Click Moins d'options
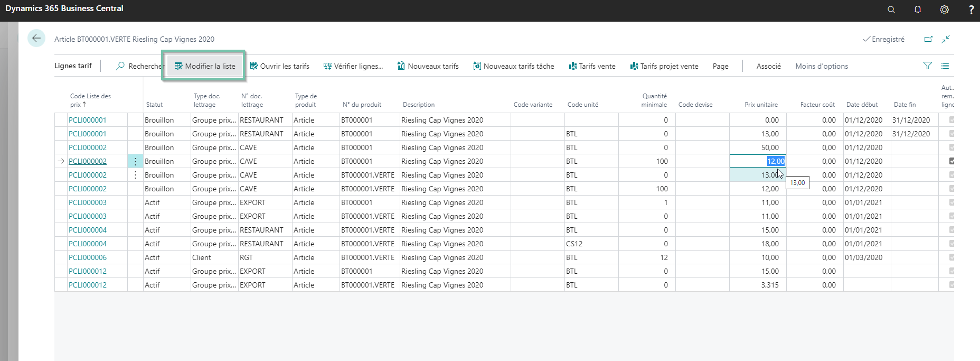980x361 pixels. [822, 66]
